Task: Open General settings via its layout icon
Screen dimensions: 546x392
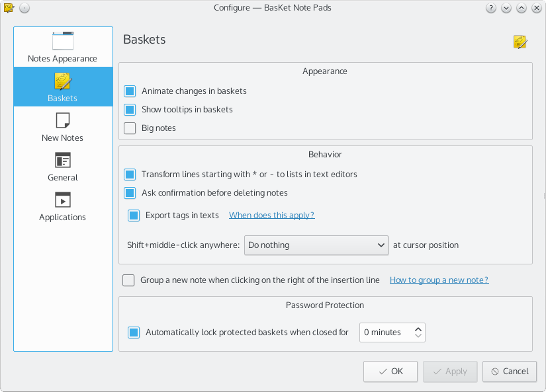Action: pyautogui.click(x=63, y=161)
